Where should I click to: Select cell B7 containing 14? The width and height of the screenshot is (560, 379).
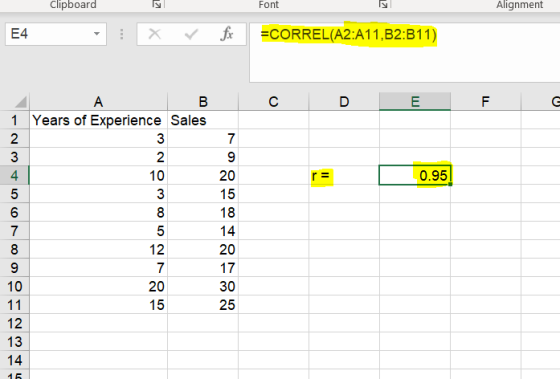click(203, 231)
